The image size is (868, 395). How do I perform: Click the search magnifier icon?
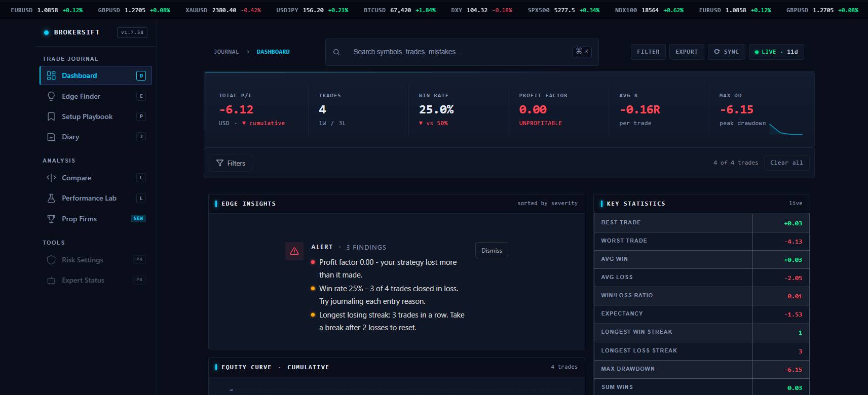click(x=336, y=52)
